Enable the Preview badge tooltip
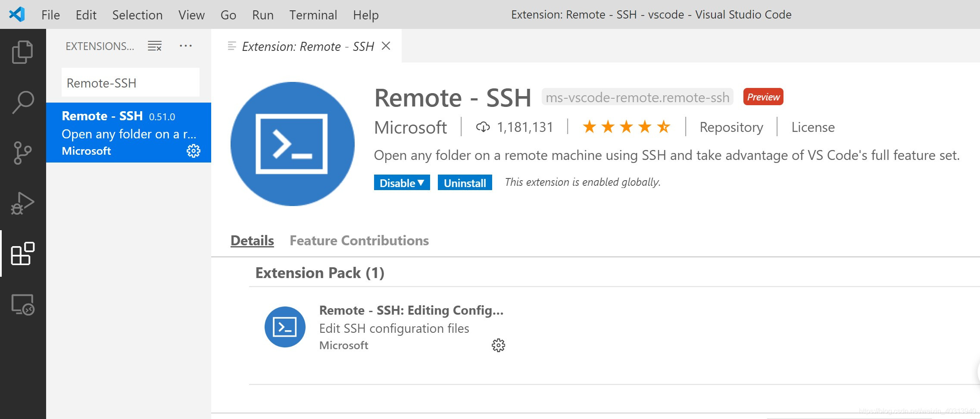This screenshot has height=419, width=980. coord(763,97)
